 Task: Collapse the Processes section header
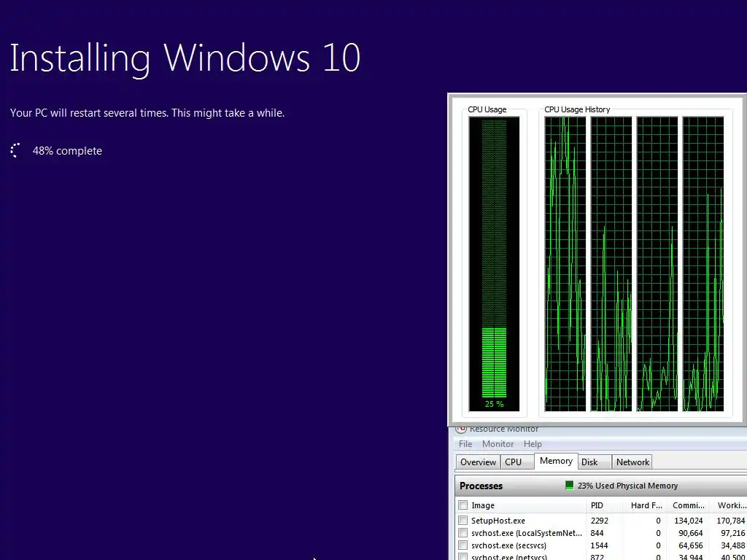pos(601,486)
